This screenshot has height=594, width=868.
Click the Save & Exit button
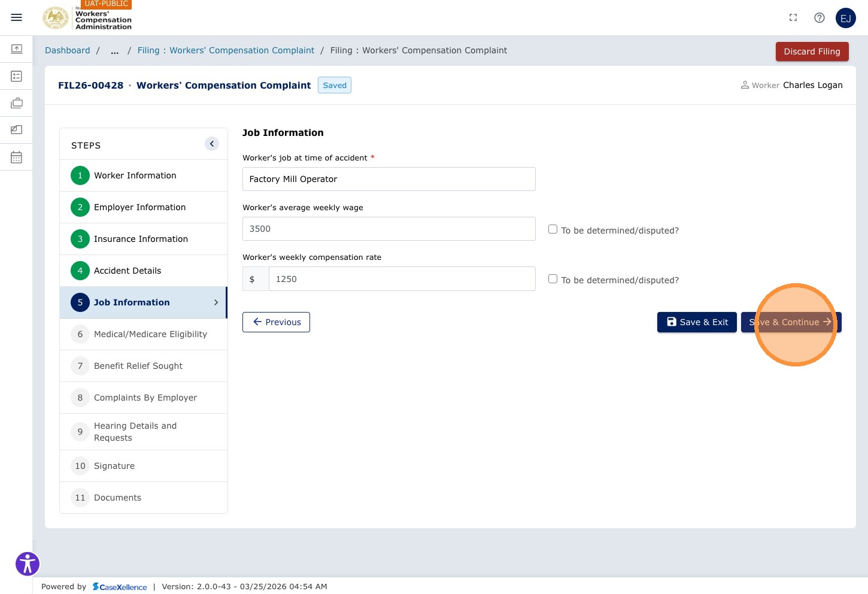pyautogui.click(x=697, y=322)
